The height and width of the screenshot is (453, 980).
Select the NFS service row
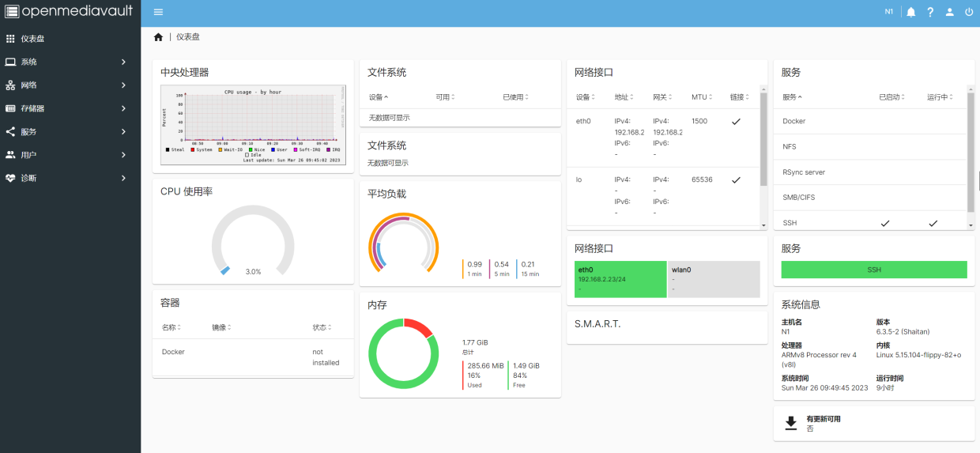click(x=870, y=147)
